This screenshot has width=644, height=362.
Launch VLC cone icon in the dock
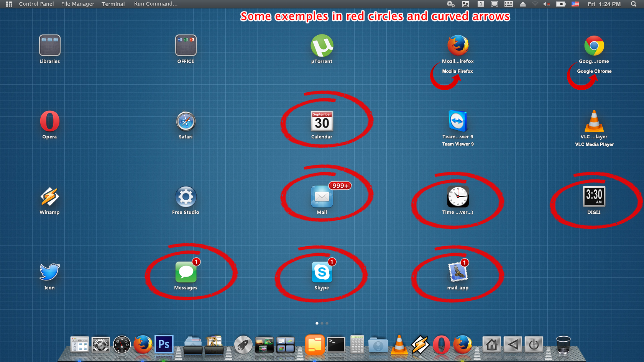(x=399, y=344)
